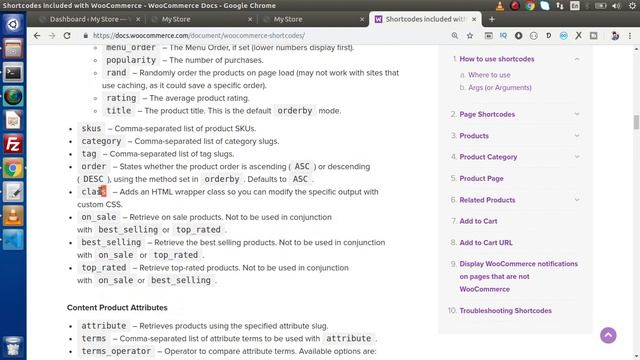Expand the Product Category section
The width and height of the screenshot is (640, 360).
[x=577, y=157]
